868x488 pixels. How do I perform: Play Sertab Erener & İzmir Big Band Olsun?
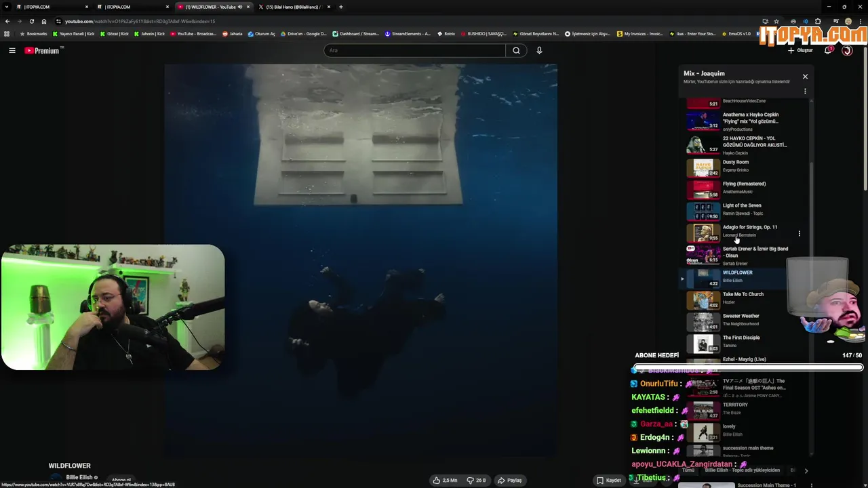click(x=746, y=254)
